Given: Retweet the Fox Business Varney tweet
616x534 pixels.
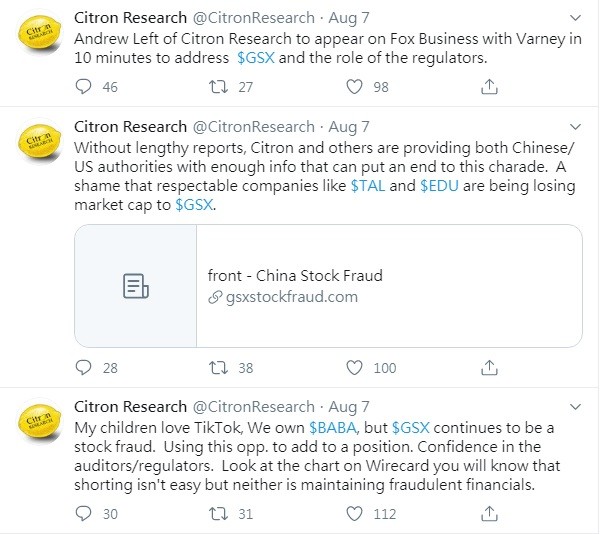Looking at the screenshot, I should click(218, 86).
